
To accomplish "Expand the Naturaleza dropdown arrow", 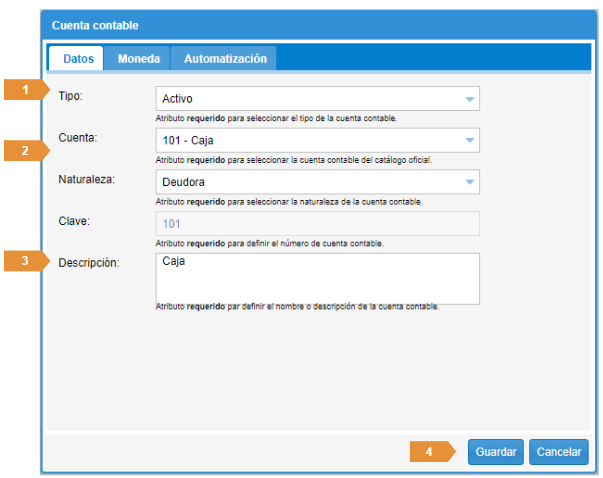I will point(469,182).
